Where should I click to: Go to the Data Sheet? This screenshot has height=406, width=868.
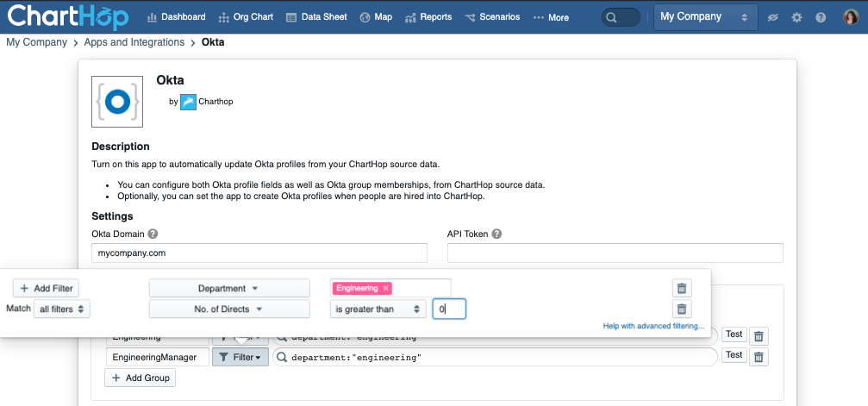pyautogui.click(x=316, y=17)
